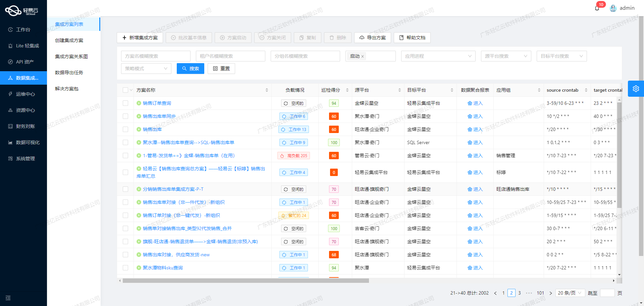
Task: Open 财务对账 in sidebar
Action: pos(23,126)
